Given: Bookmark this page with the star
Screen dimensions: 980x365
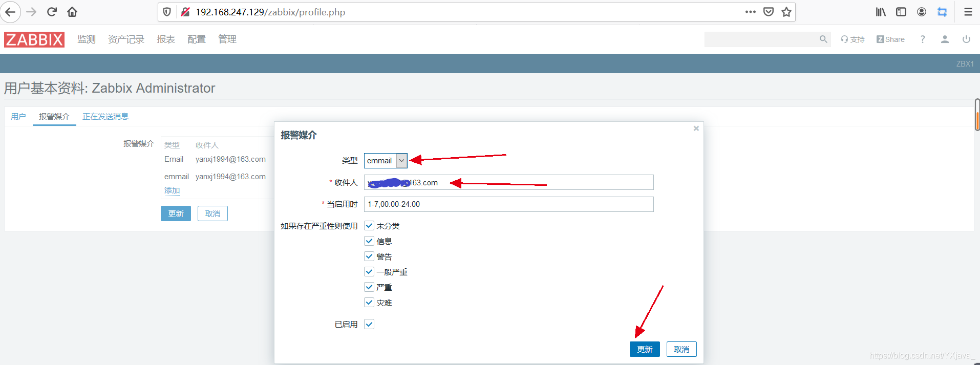Looking at the screenshot, I should [786, 12].
